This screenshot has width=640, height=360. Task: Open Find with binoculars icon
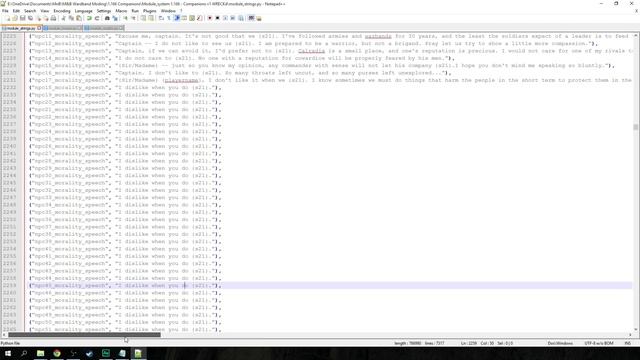point(107,18)
